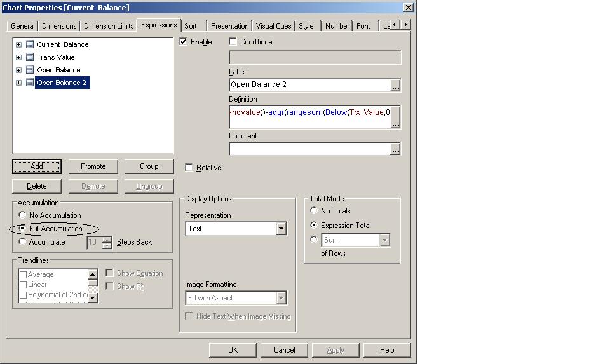
Task: Select the Expression Total radio button
Action: click(x=313, y=225)
